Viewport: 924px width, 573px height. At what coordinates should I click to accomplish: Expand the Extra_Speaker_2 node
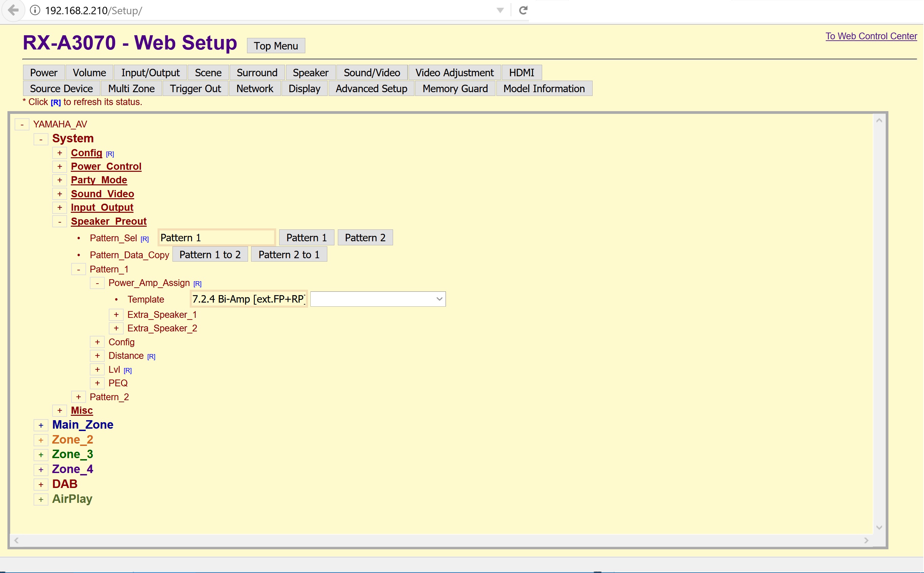(x=116, y=328)
